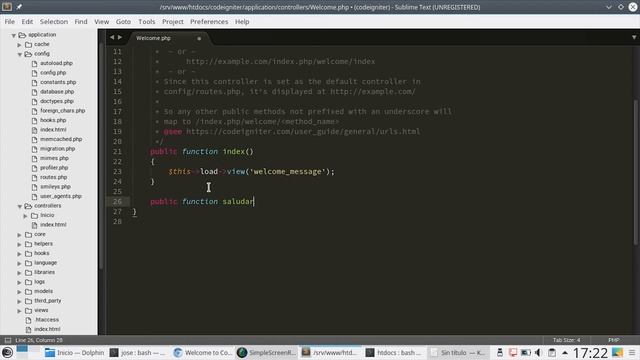The width and height of the screenshot is (640, 360).
Task: Show hidden system tray icons arrow
Action: 565,353
